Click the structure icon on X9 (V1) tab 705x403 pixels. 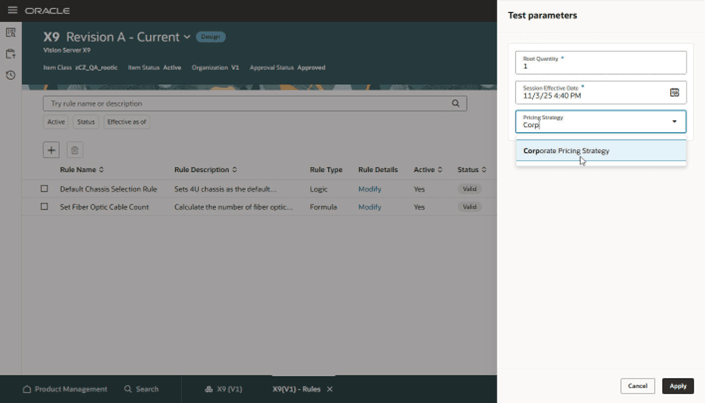click(209, 389)
